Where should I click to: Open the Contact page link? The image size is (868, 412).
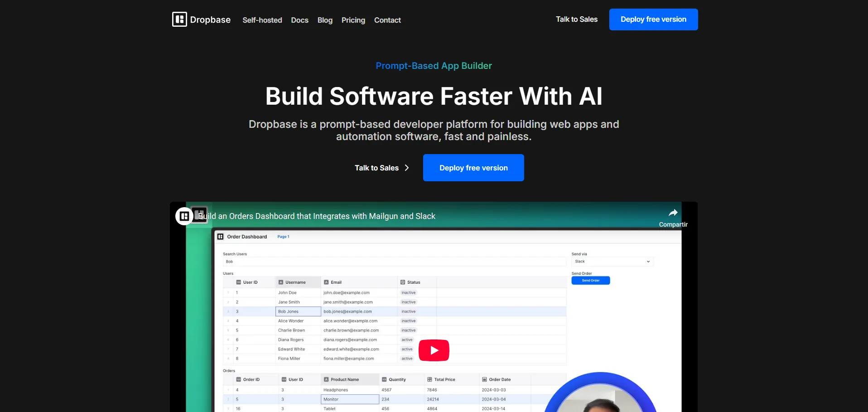click(387, 20)
